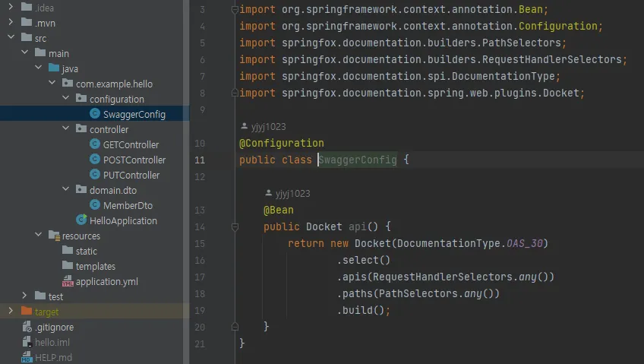
Task: Click the templates folder icon
Action: point(68,265)
